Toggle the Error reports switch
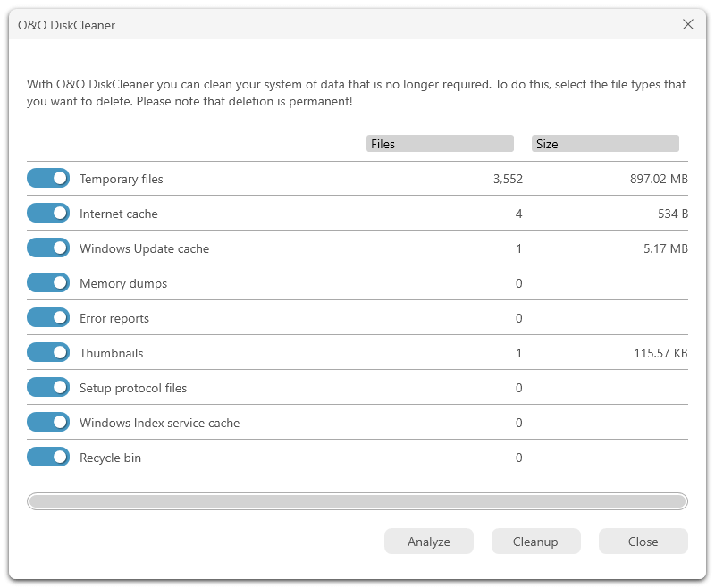Viewport: 715px width, 588px height. tap(48, 318)
